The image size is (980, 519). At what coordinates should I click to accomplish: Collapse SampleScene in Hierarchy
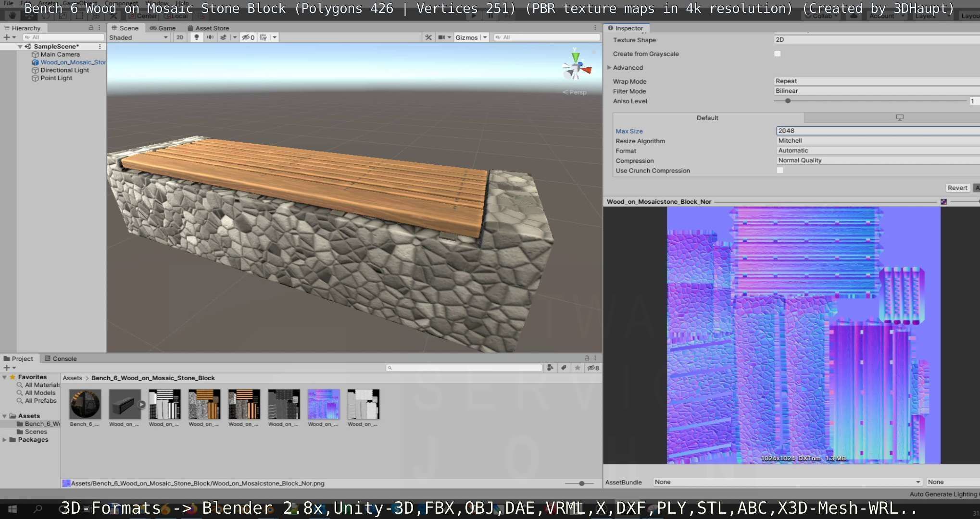click(x=20, y=47)
